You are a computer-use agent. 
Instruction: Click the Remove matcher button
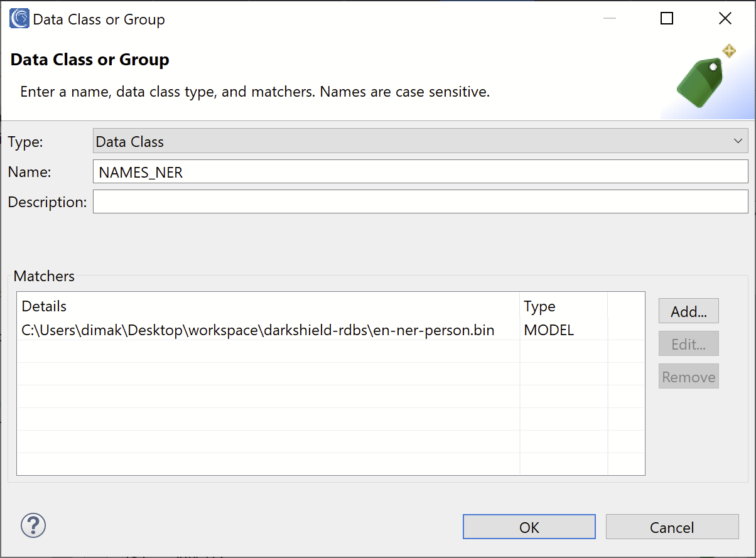pos(689,377)
